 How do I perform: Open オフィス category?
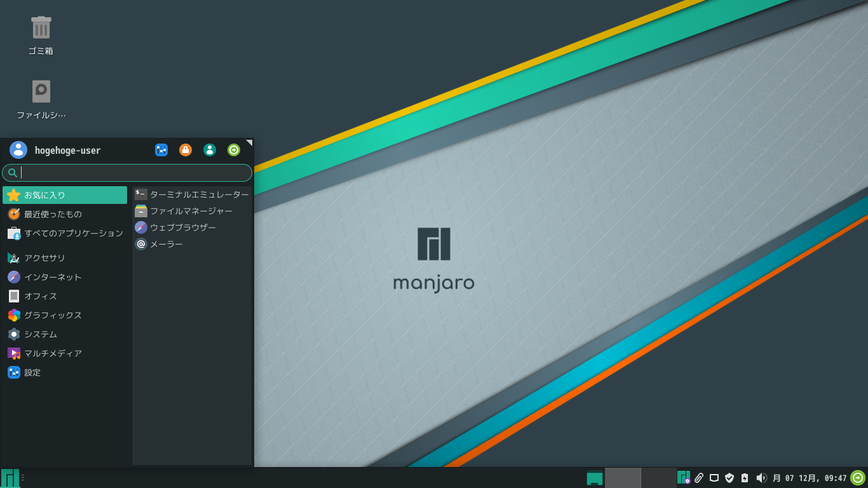[65, 296]
